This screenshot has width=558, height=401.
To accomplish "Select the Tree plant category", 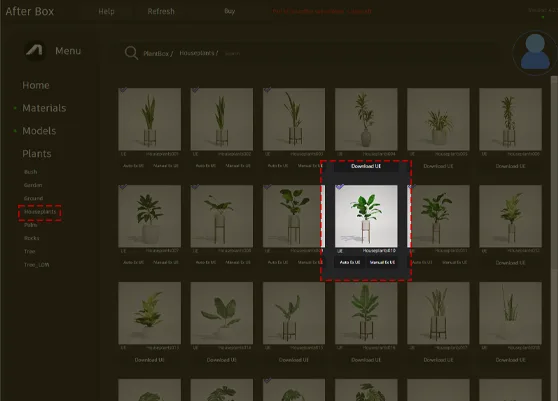I will (x=30, y=251).
